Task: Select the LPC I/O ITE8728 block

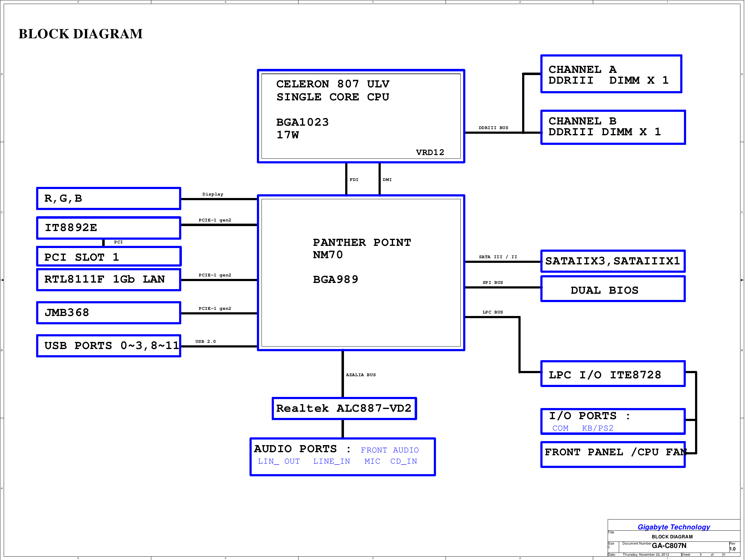Action: pyautogui.click(x=613, y=374)
